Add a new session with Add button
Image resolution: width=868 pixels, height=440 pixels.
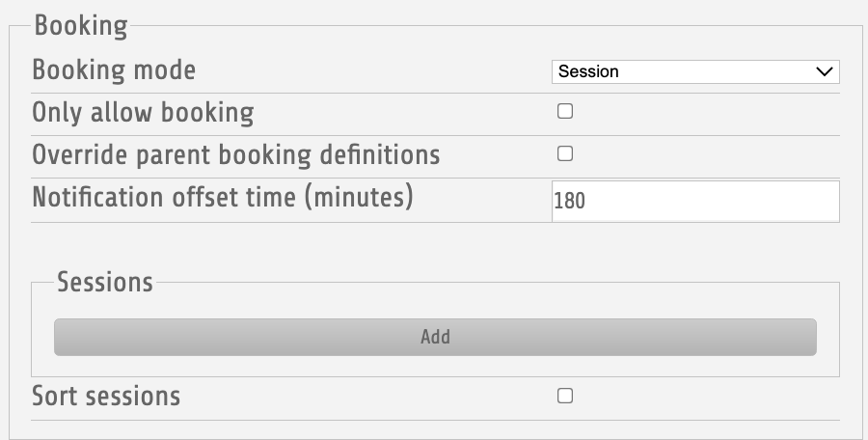435,337
